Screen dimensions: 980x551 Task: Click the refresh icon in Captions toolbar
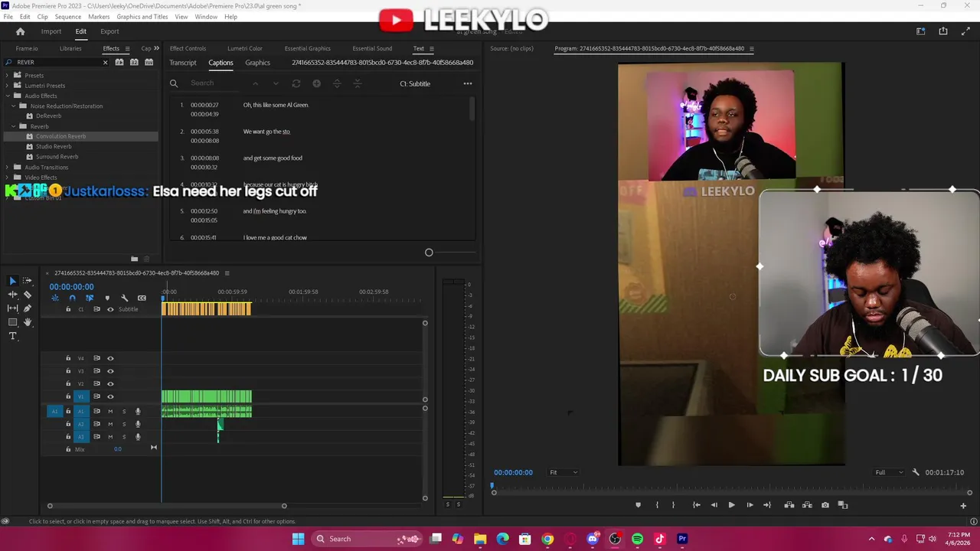(296, 83)
